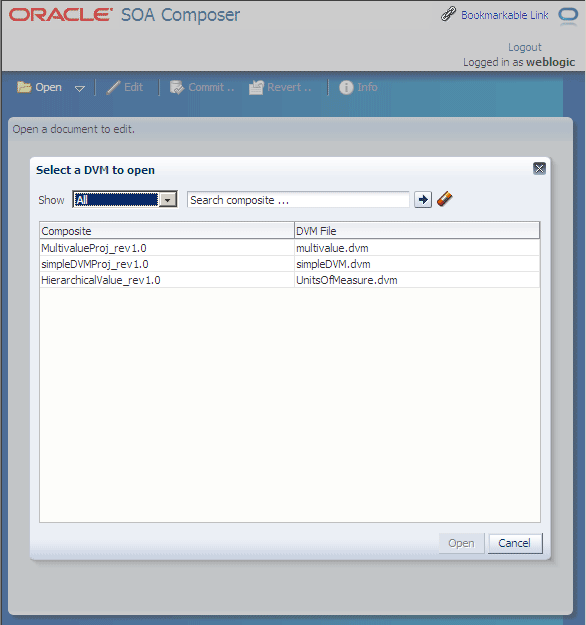This screenshot has height=625, width=586.
Task: Open the Show filter dropdown set to All
Action: click(x=125, y=199)
